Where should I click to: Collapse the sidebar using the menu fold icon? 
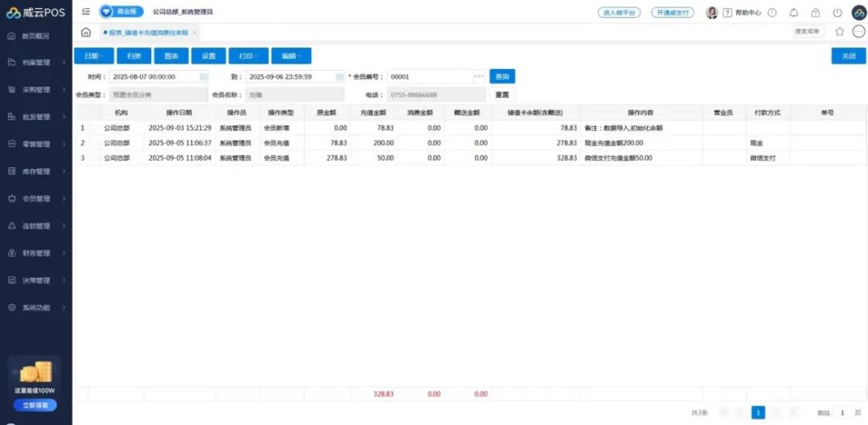click(x=86, y=12)
